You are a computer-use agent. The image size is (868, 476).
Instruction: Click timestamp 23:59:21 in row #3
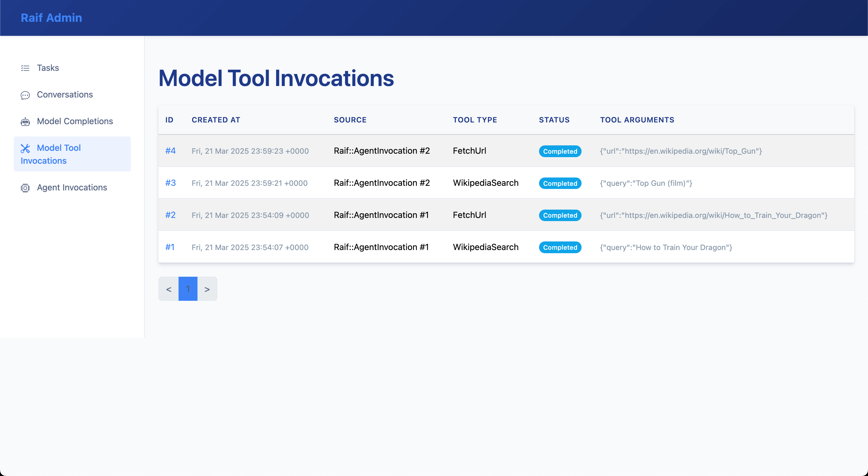click(x=249, y=183)
